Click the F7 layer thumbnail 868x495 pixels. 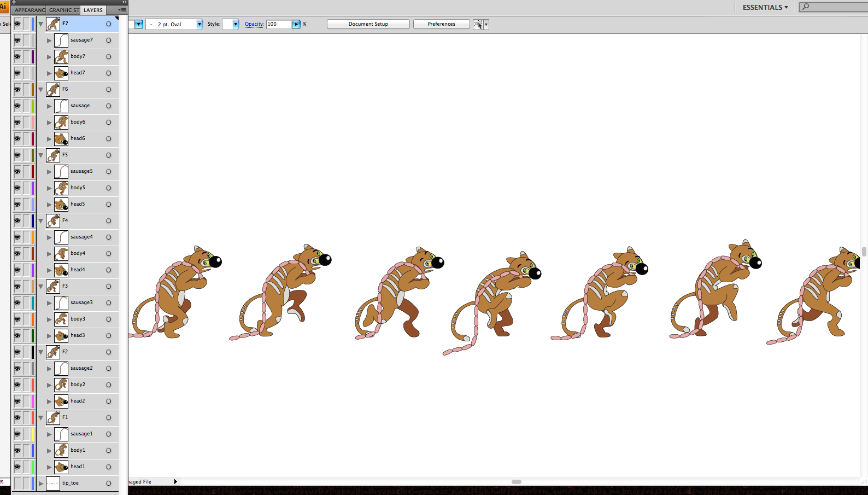tap(53, 24)
